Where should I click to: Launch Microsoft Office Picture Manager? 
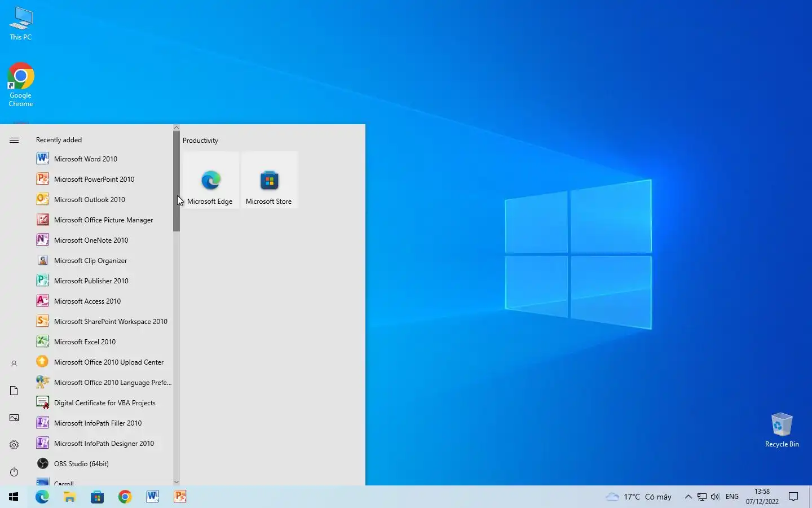(x=103, y=220)
